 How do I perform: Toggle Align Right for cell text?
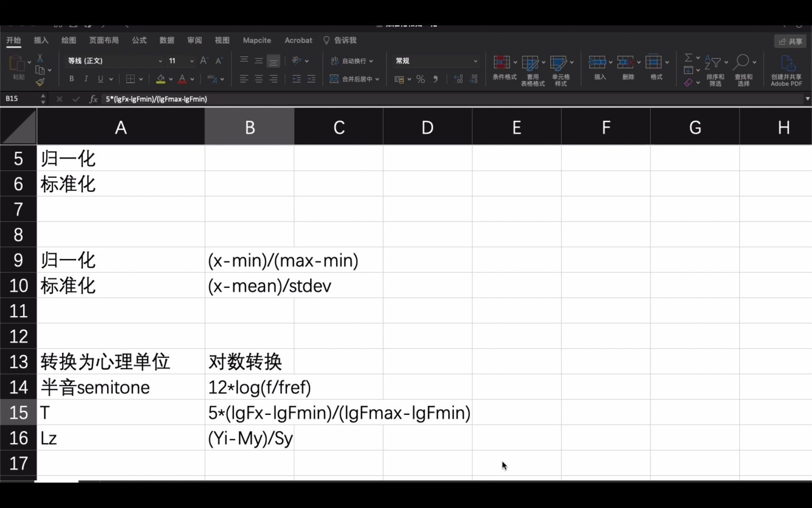click(x=273, y=79)
